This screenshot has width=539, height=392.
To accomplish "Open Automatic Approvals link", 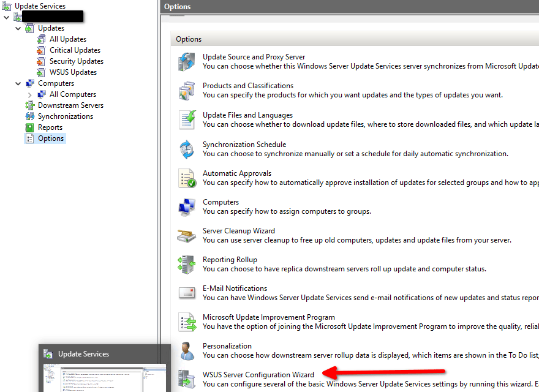I will pos(237,173).
